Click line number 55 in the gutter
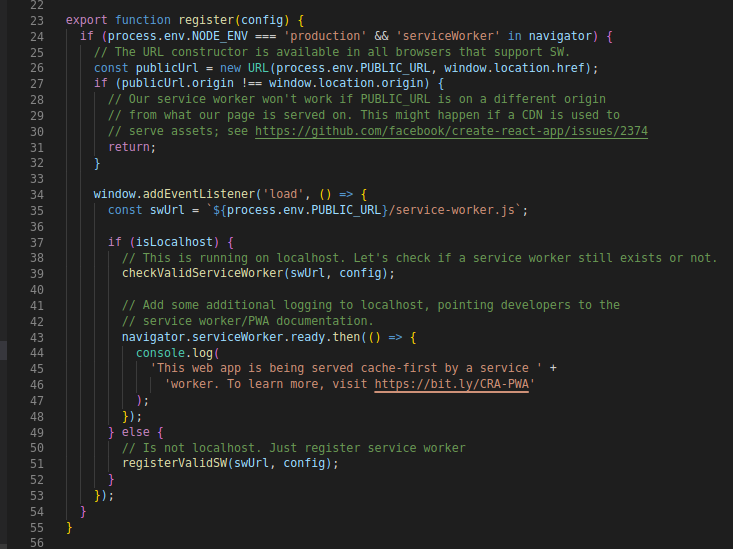 (x=37, y=527)
